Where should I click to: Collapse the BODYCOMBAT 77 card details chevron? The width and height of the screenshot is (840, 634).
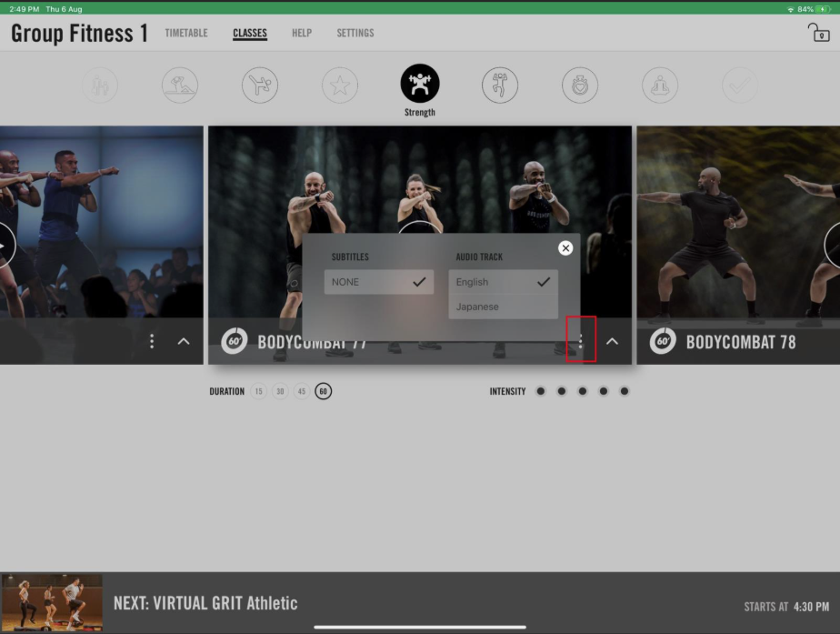click(x=612, y=341)
